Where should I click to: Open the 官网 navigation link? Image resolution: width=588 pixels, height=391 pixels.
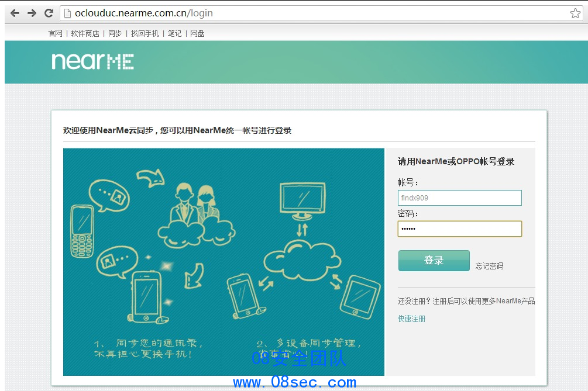click(56, 34)
